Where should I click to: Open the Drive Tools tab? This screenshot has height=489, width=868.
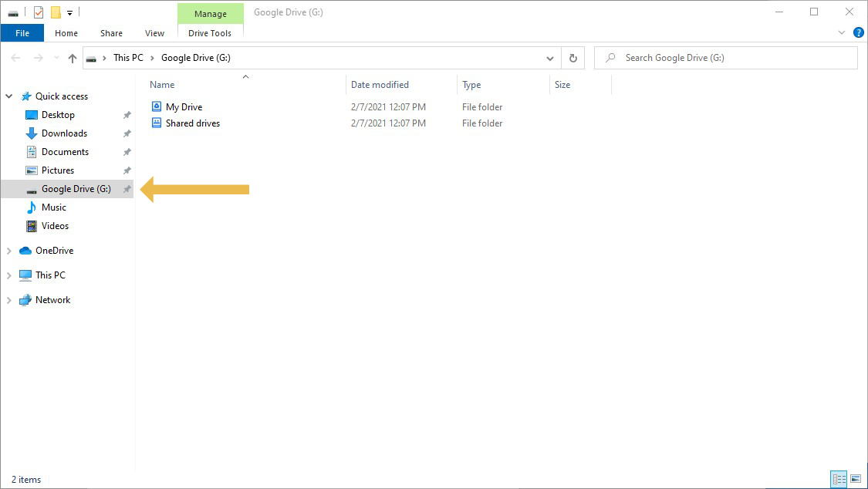(x=210, y=33)
